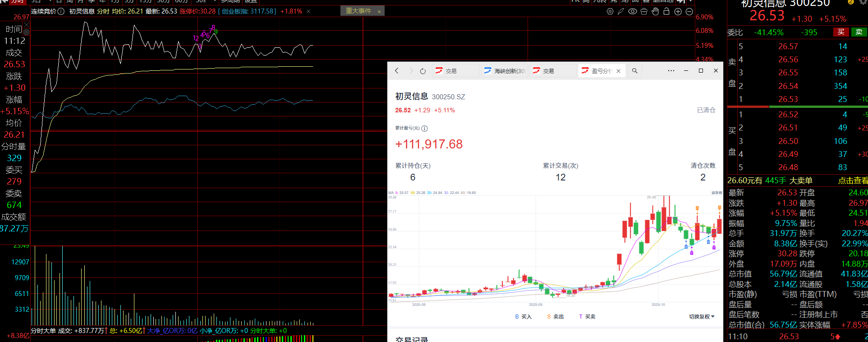Click the green 卖 sell button
The width and height of the screenshot is (868, 342).
point(859,32)
